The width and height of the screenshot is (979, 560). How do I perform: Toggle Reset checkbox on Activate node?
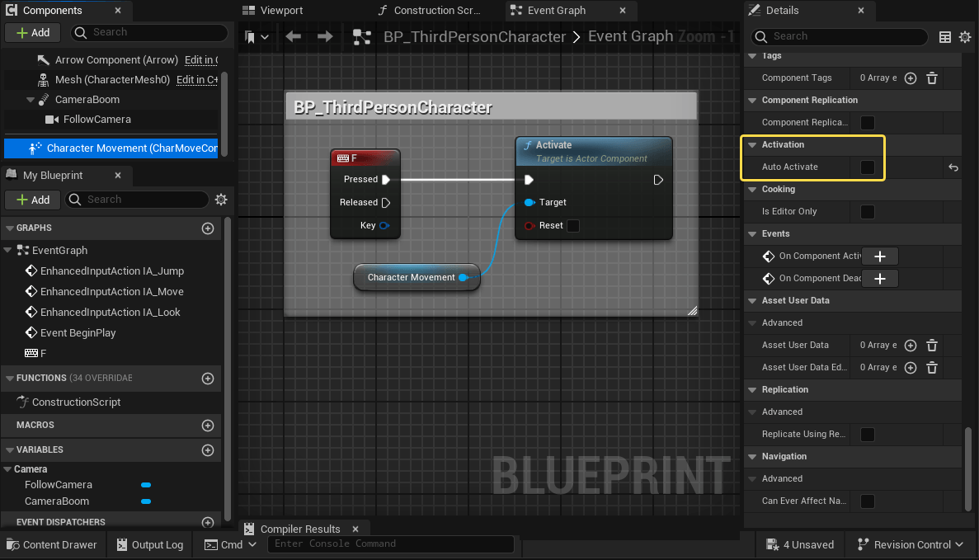[x=572, y=225]
